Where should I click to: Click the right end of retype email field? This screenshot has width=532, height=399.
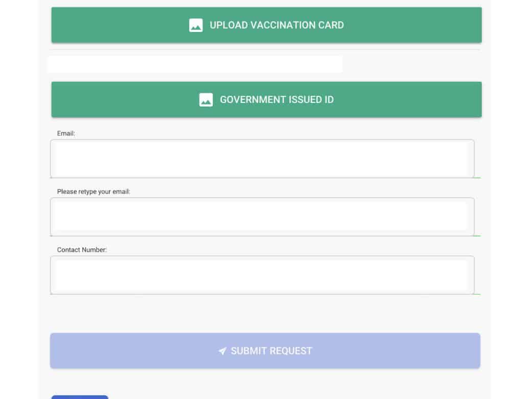[460, 217]
